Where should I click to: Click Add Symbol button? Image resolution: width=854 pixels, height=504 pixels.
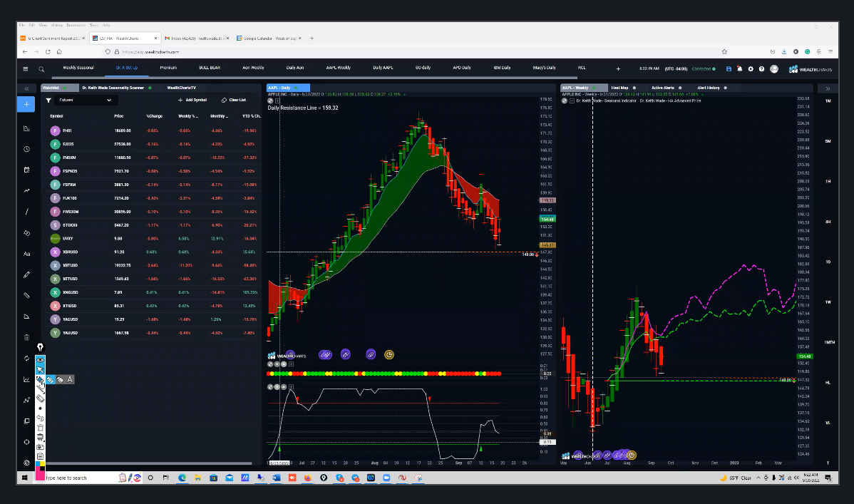coord(192,101)
